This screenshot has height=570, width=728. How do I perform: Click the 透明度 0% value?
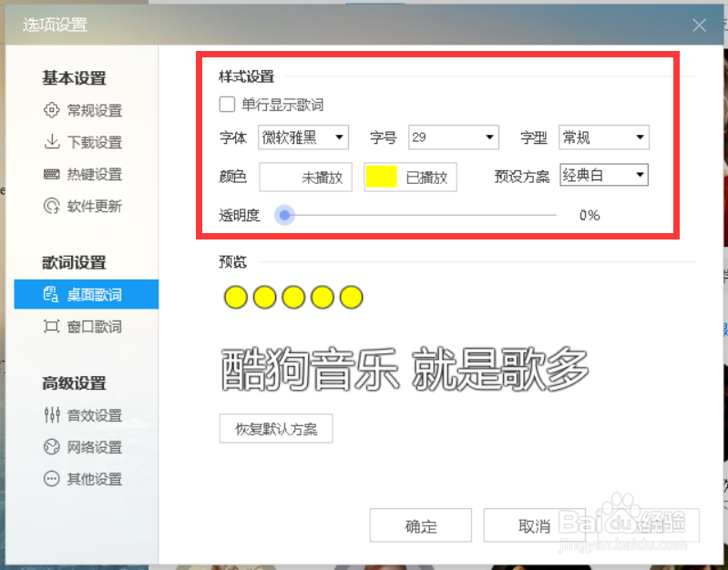tap(590, 215)
